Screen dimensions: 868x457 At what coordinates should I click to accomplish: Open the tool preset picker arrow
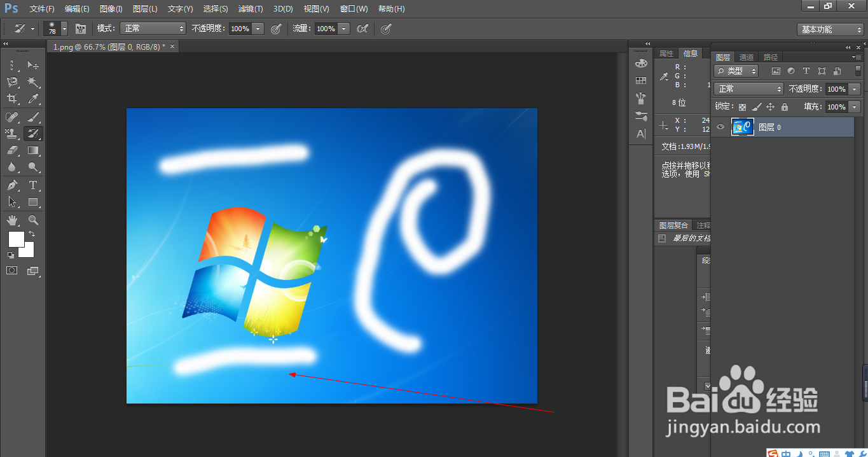32,29
